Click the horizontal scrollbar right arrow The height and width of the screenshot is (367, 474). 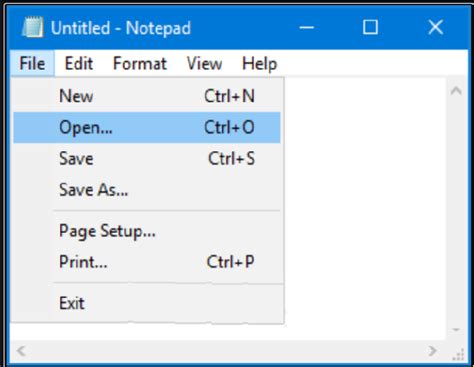(x=432, y=351)
